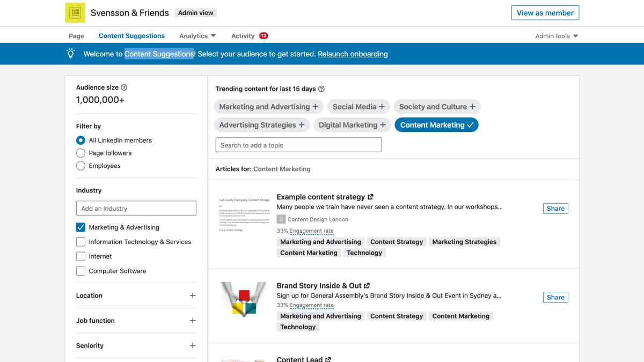Add the Society and Culture topic pill
Image resolution: width=644 pixels, height=362 pixels.
[x=437, y=107]
